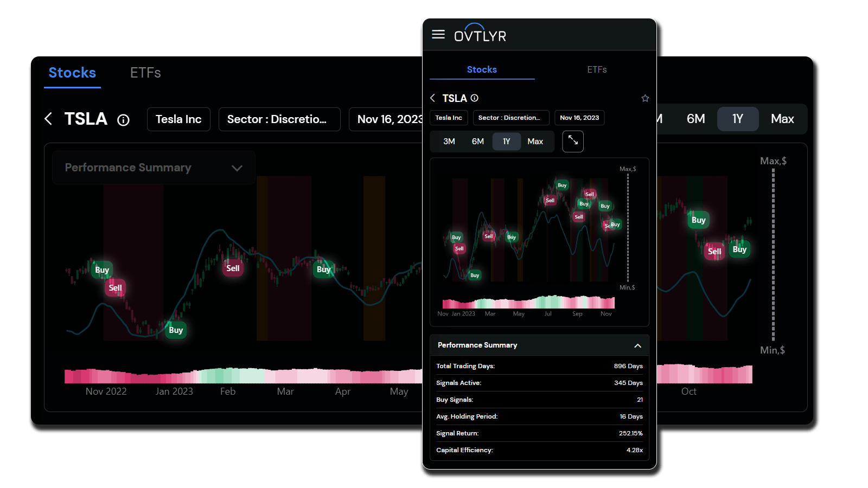Click the Tesla Inc button on desktop
The image size is (868, 488).
pyautogui.click(x=178, y=119)
